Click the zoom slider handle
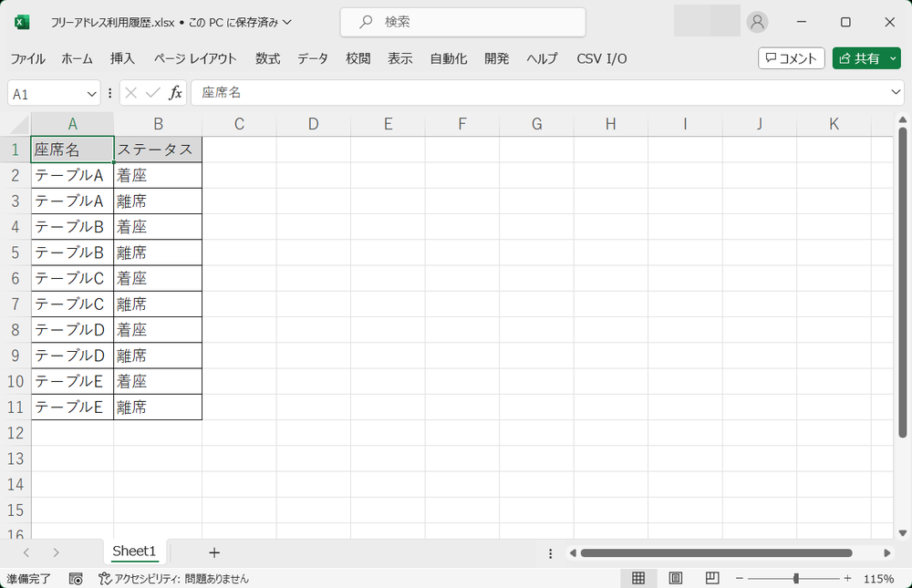The image size is (912, 588). (x=795, y=579)
